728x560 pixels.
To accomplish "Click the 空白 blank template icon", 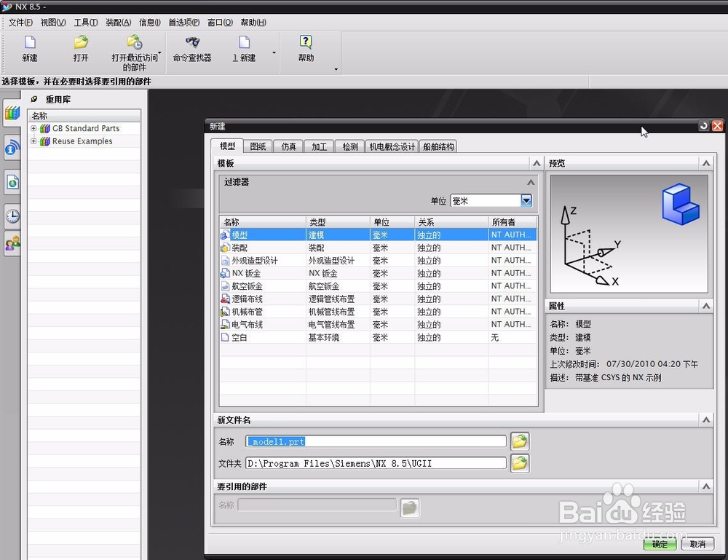I will pos(225,337).
